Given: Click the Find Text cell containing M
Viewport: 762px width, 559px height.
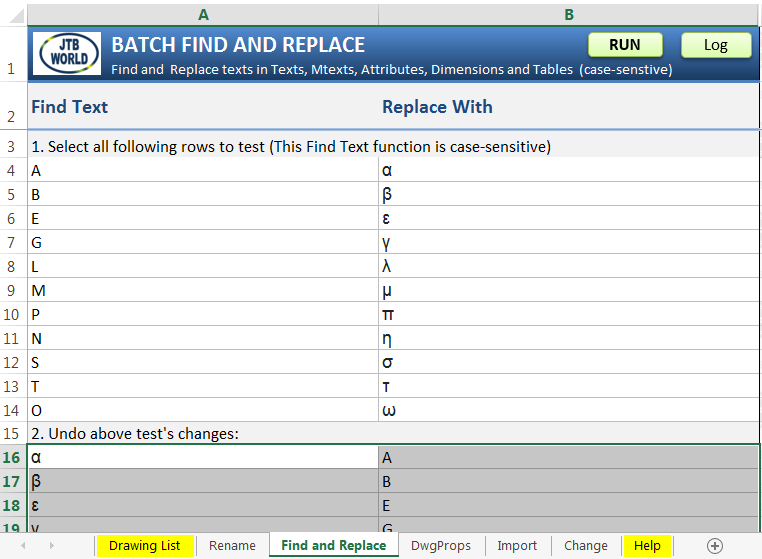Looking at the screenshot, I should pos(203,290).
